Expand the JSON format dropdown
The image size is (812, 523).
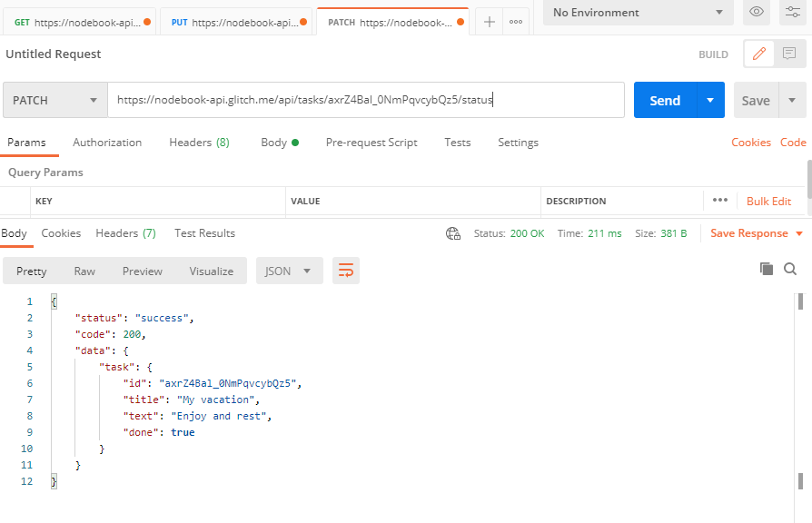(x=289, y=271)
